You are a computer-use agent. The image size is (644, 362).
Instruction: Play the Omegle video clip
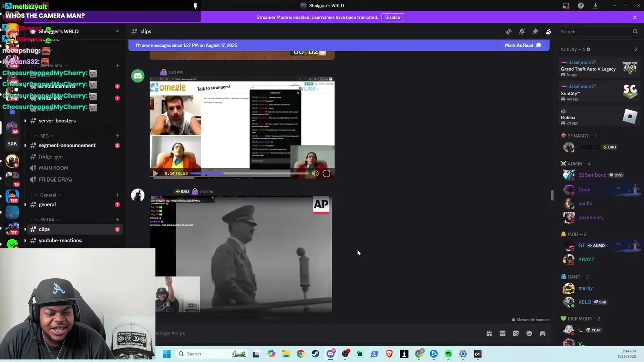pos(155,174)
